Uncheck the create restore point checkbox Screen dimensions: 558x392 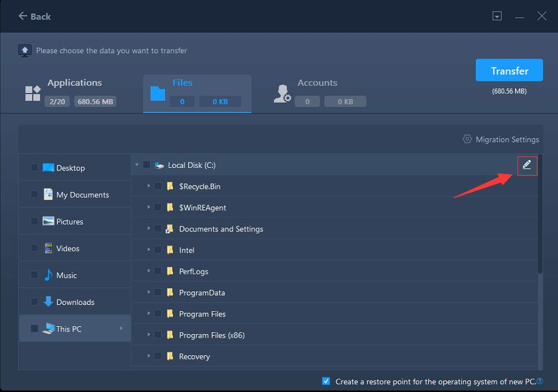pos(326,381)
